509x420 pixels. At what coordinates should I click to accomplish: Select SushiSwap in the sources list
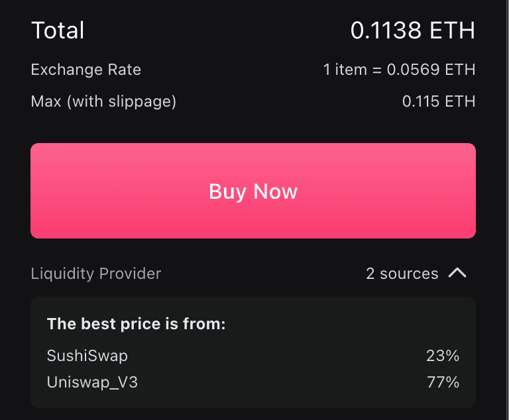[x=87, y=356]
